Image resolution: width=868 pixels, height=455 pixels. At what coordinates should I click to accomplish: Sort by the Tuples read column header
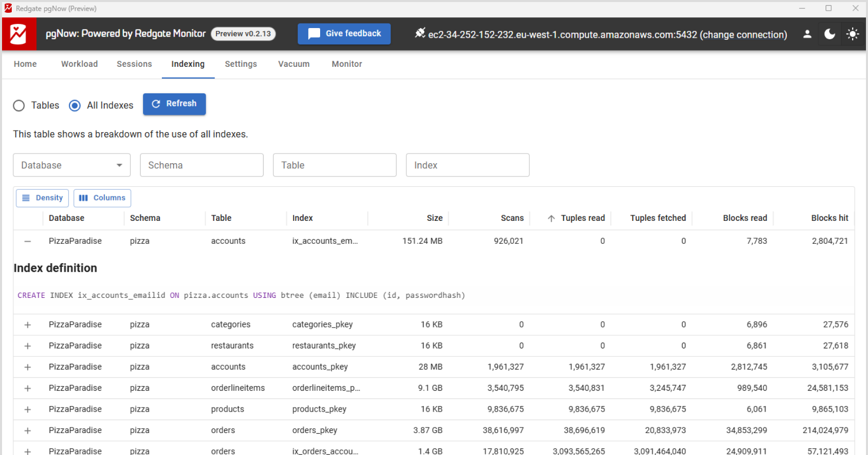pos(583,218)
